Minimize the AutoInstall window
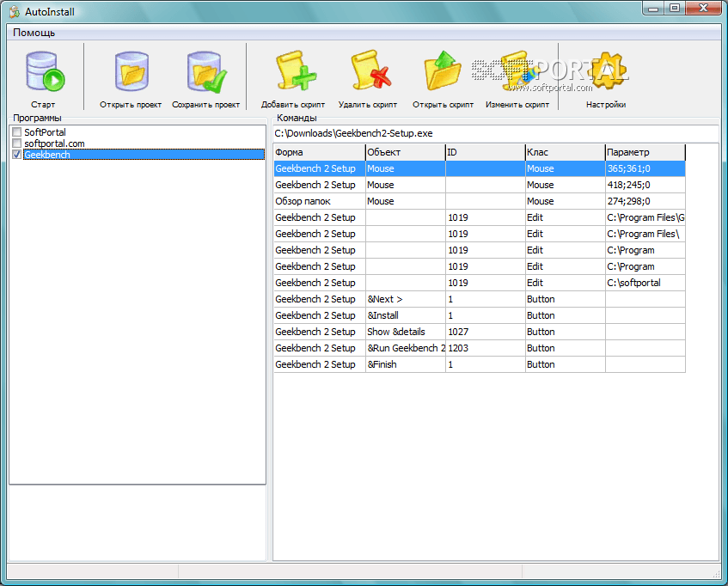This screenshot has width=728, height=586. pyautogui.click(x=653, y=9)
